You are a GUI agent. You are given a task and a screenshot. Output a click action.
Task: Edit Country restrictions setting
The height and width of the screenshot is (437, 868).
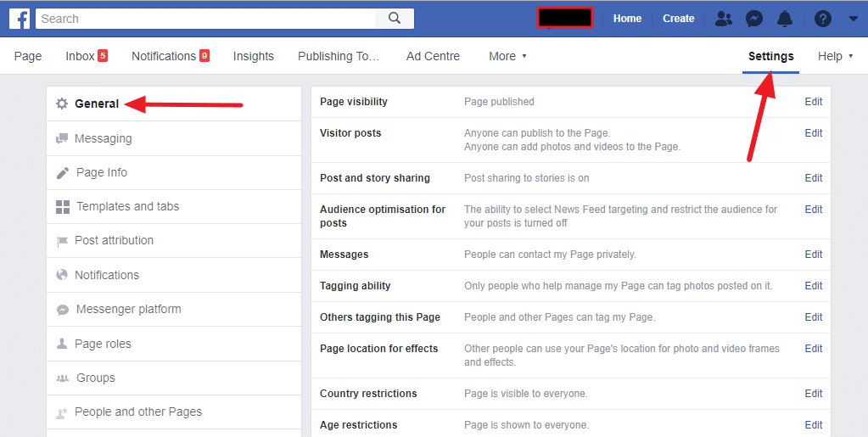[813, 393]
